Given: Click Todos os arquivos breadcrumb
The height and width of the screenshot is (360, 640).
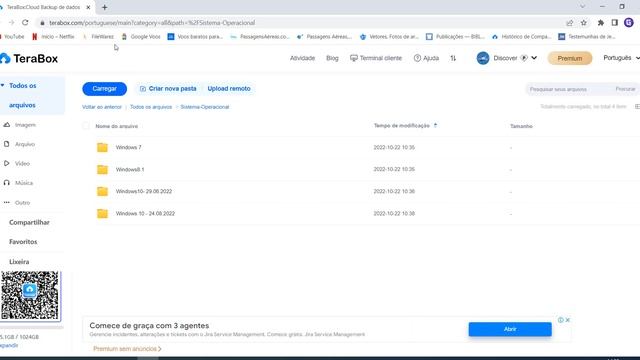Looking at the screenshot, I should (x=151, y=107).
